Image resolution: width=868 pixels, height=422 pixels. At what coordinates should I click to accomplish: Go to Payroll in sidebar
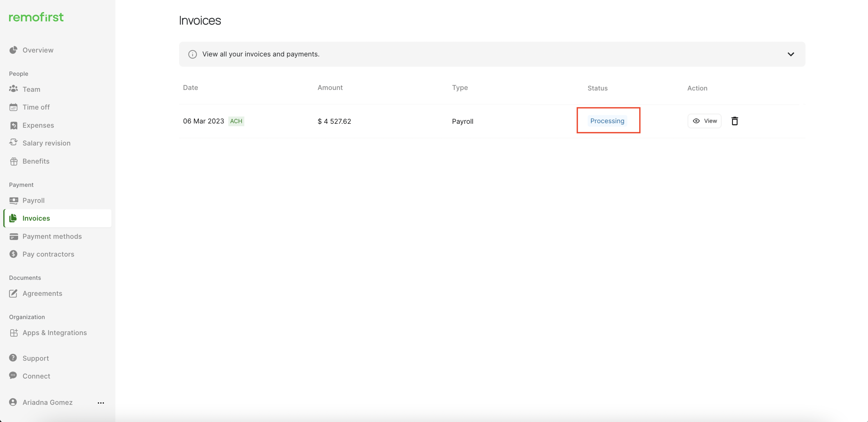click(33, 200)
